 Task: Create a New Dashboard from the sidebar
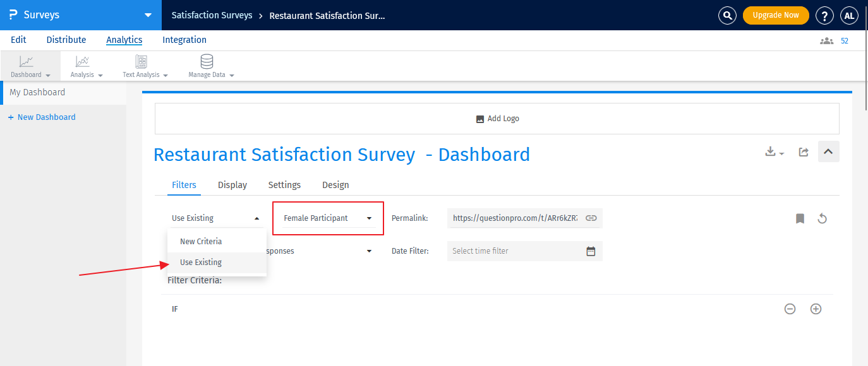click(x=42, y=117)
